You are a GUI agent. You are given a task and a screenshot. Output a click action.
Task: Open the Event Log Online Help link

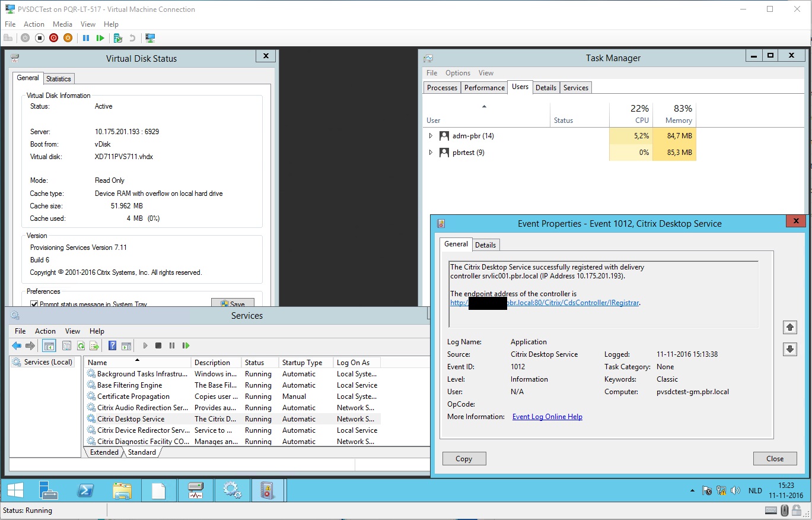click(547, 417)
